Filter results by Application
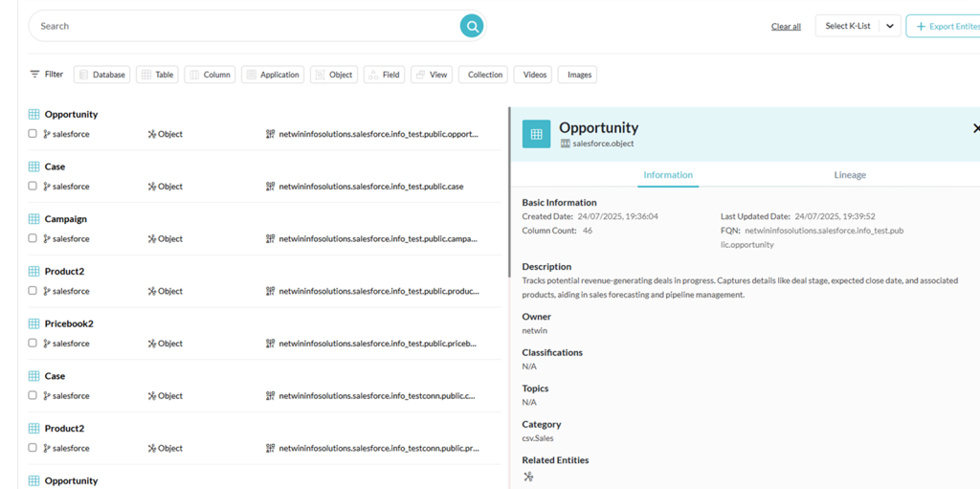The height and width of the screenshot is (489, 980). coord(273,75)
